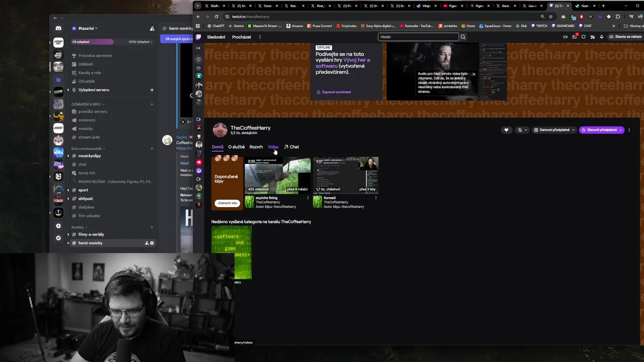Collapse Novinky category in Discord
This screenshot has height=362, width=644.
coord(79,227)
